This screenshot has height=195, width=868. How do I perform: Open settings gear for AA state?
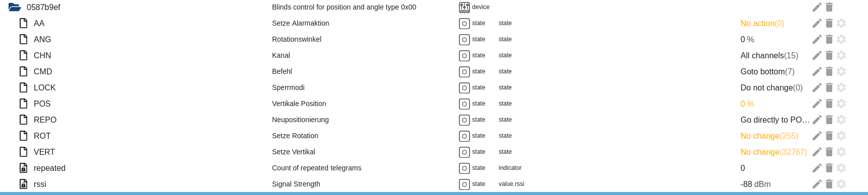point(841,23)
